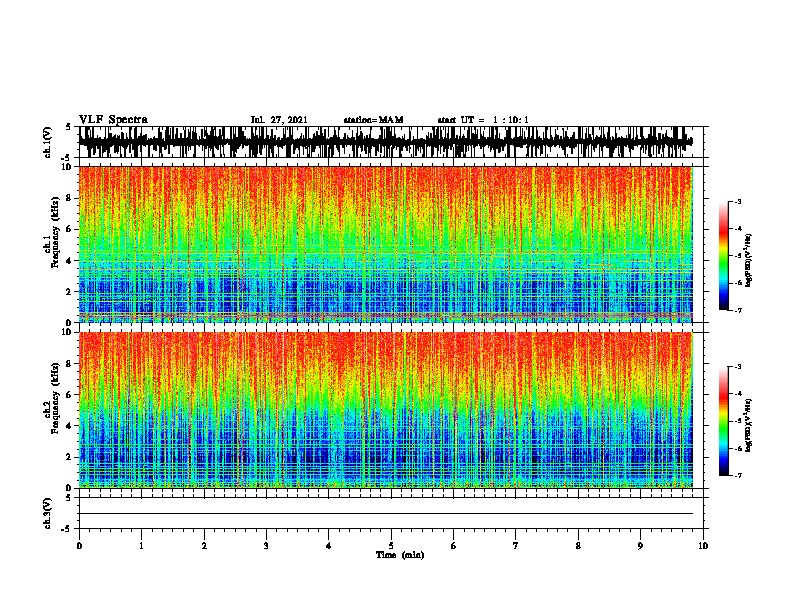Click the ch.3(V) axis label
This screenshot has height=612, width=792.
click(x=48, y=513)
